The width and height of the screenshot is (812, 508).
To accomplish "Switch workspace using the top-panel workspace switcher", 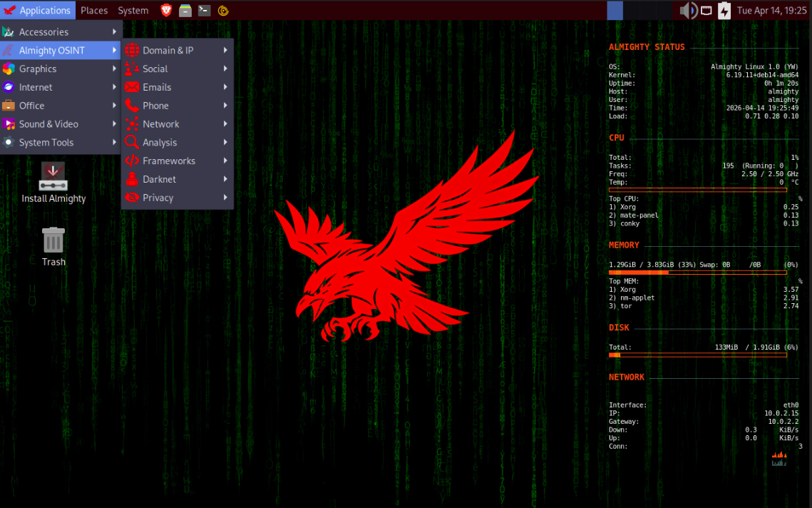I will 615,10.
